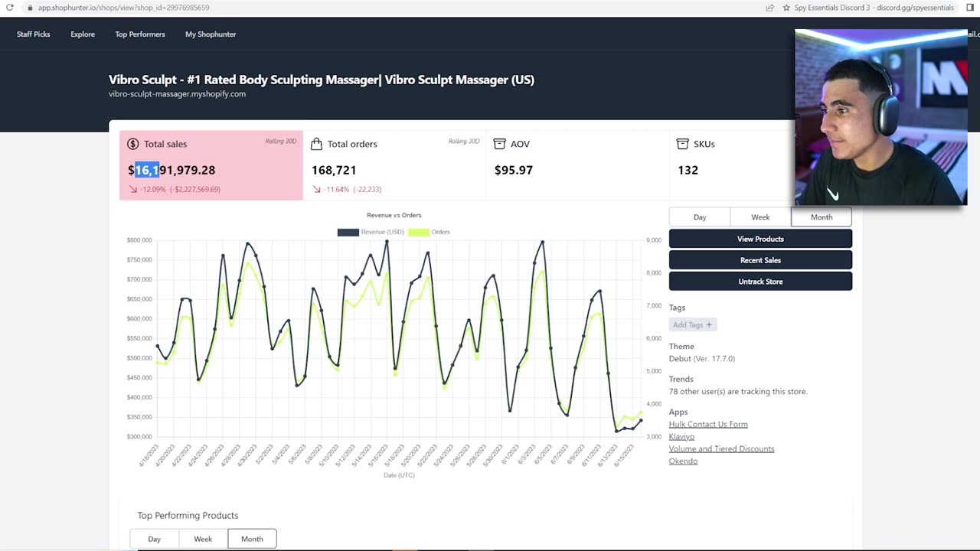Click the SKUs value 132
The image size is (980, 551).
(x=688, y=170)
